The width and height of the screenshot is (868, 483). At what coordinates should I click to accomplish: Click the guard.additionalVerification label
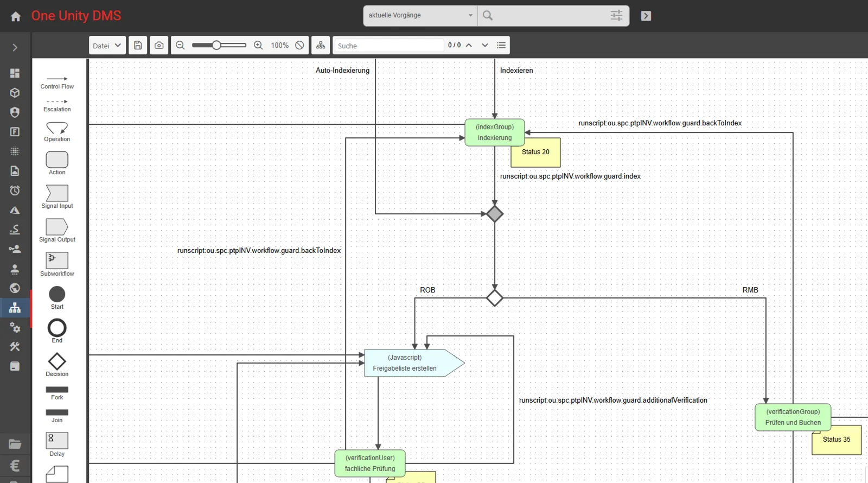(x=613, y=401)
